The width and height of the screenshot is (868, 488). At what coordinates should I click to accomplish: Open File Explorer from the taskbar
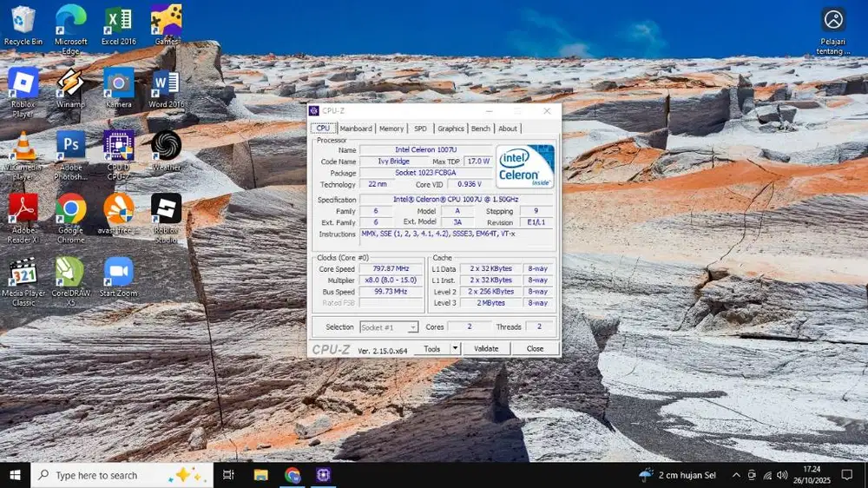(x=260, y=475)
